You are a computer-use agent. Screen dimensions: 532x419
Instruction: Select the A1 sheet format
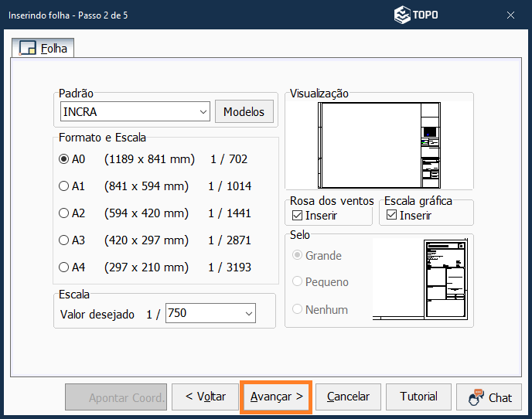(x=64, y=186)
